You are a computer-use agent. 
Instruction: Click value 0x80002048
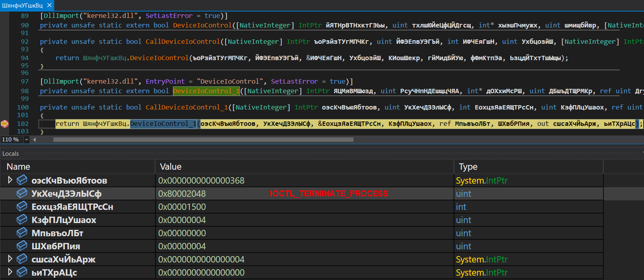pyautogui.click(x=182, y=193)
